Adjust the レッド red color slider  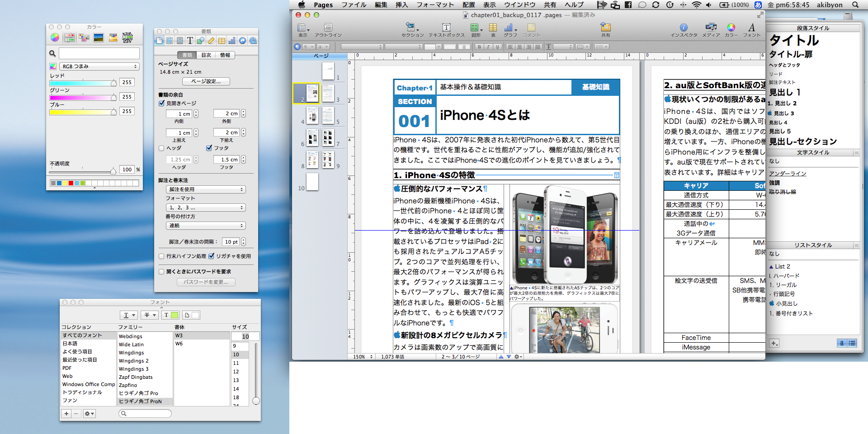(83, 83)
